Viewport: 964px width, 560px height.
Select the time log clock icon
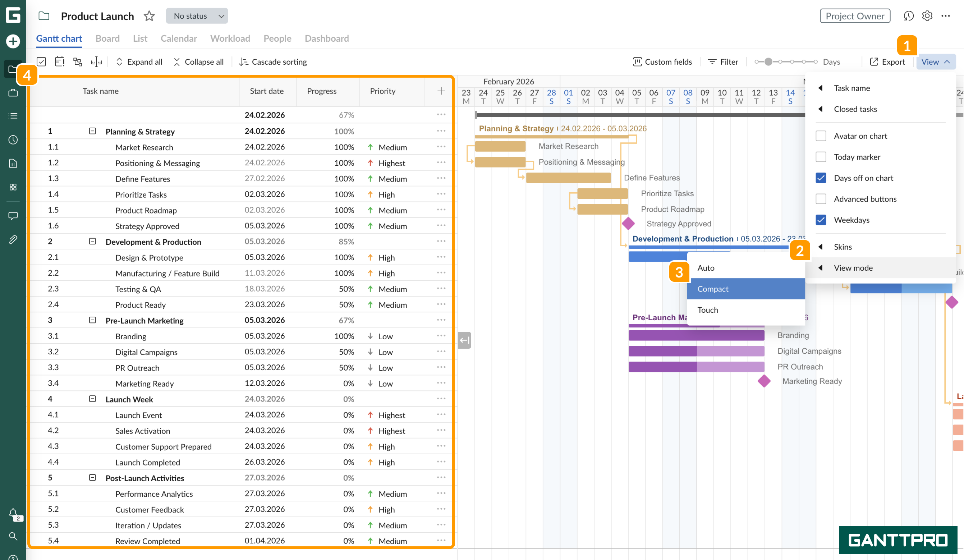pyautogui.click(x=13, y=139)
